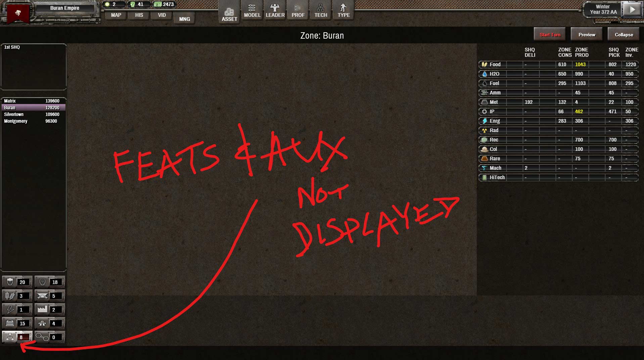Click the credits money icon showing 2473
Screen dimensions: 644x360
coord(158,4)
